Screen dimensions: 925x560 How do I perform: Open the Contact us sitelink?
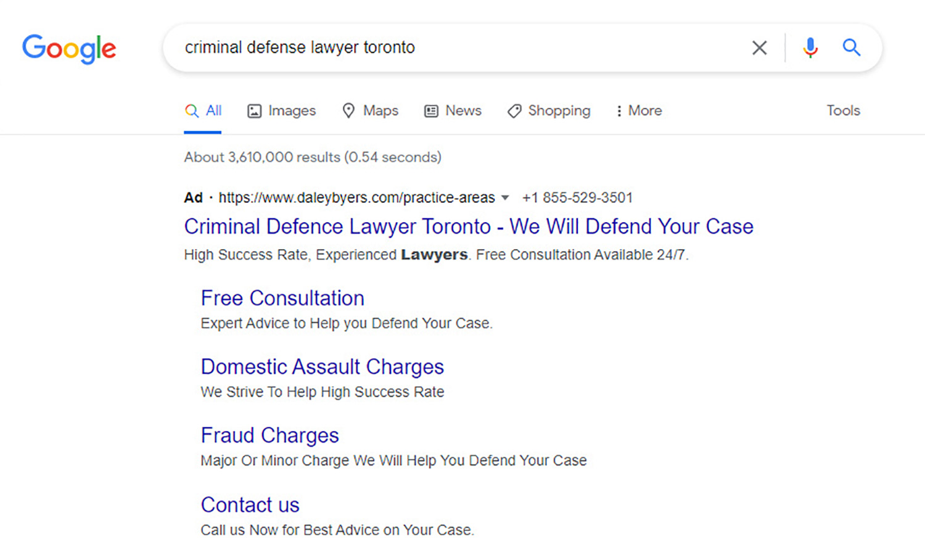(x=250, y=505)
